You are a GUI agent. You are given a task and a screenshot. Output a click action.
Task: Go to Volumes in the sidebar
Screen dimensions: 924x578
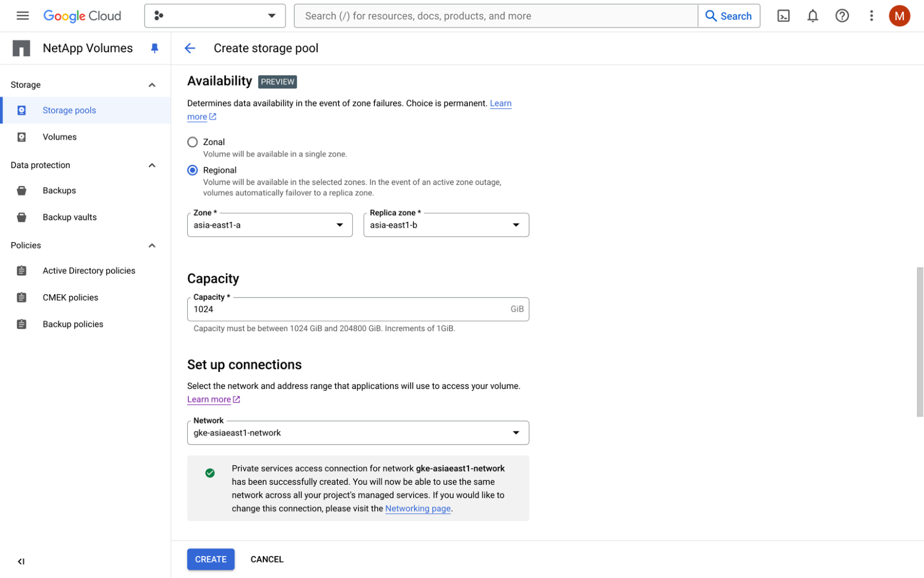[x=59, y=137]
